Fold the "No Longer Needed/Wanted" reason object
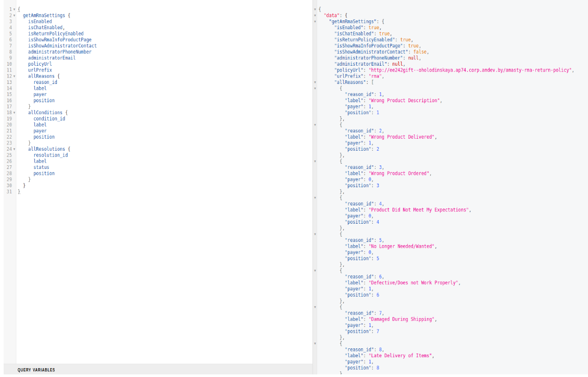588x377 pixels. 315,234
